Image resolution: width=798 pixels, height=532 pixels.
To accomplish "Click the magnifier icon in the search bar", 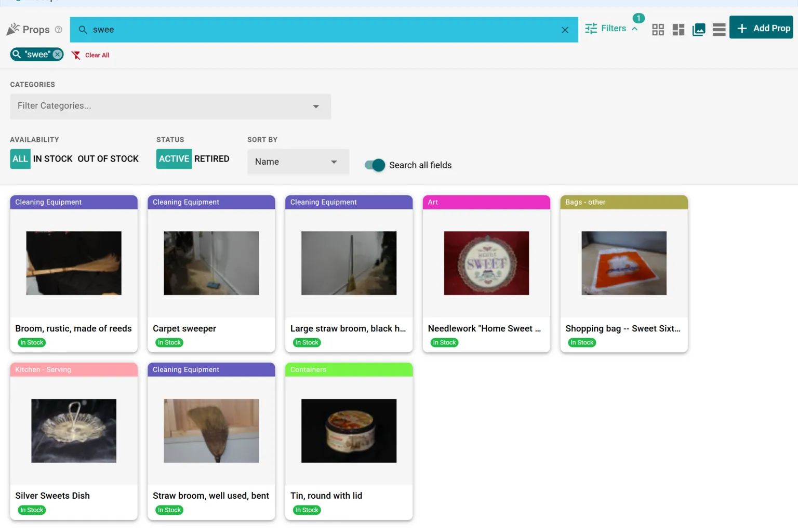I will tap(83, 30).
